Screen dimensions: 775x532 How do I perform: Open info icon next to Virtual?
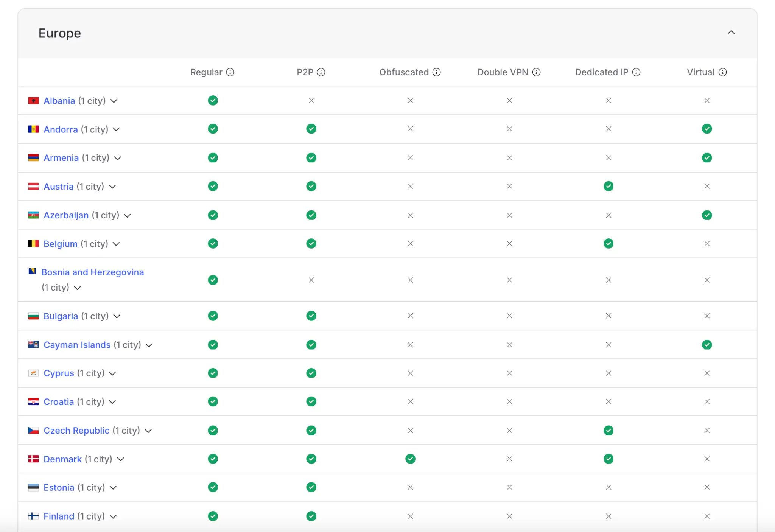click(722, 72)
